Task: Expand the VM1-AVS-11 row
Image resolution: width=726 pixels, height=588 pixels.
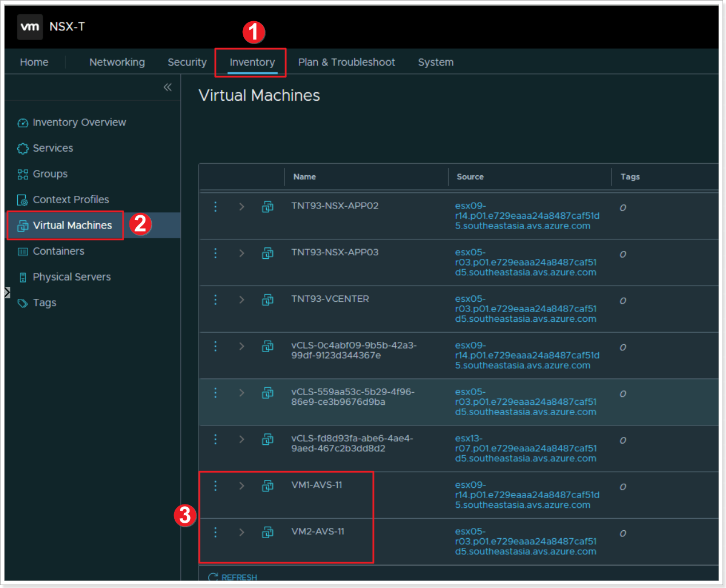Action: click(242, 486)
